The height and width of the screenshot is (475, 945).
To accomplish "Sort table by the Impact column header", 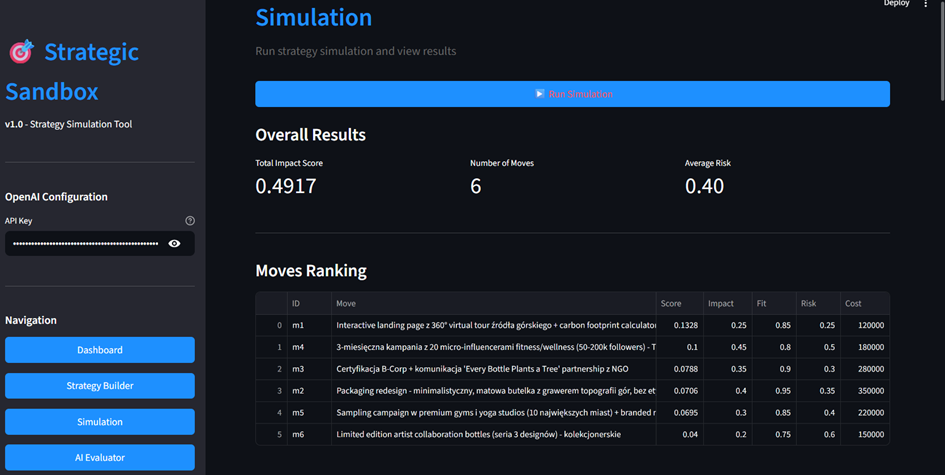I will point(727,303).
